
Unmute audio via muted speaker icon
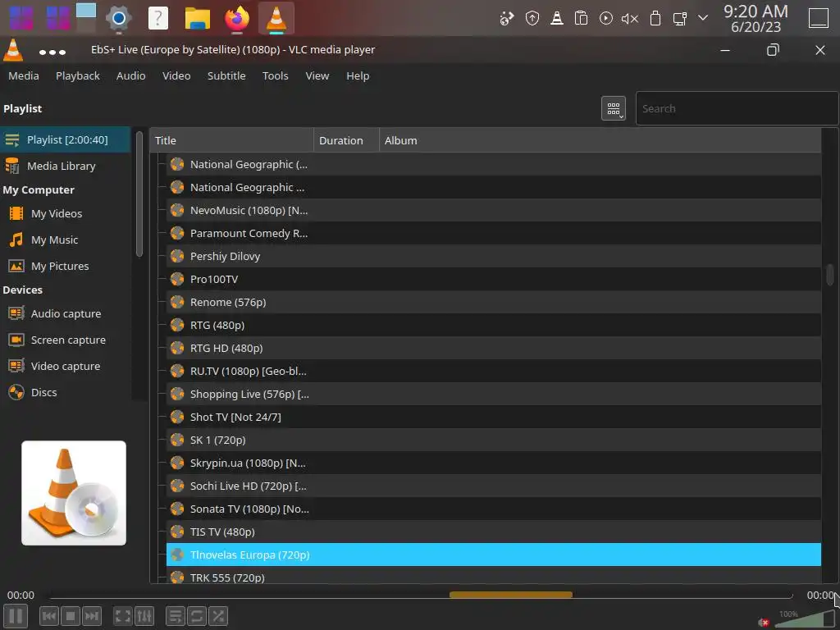tap(764, 622)
